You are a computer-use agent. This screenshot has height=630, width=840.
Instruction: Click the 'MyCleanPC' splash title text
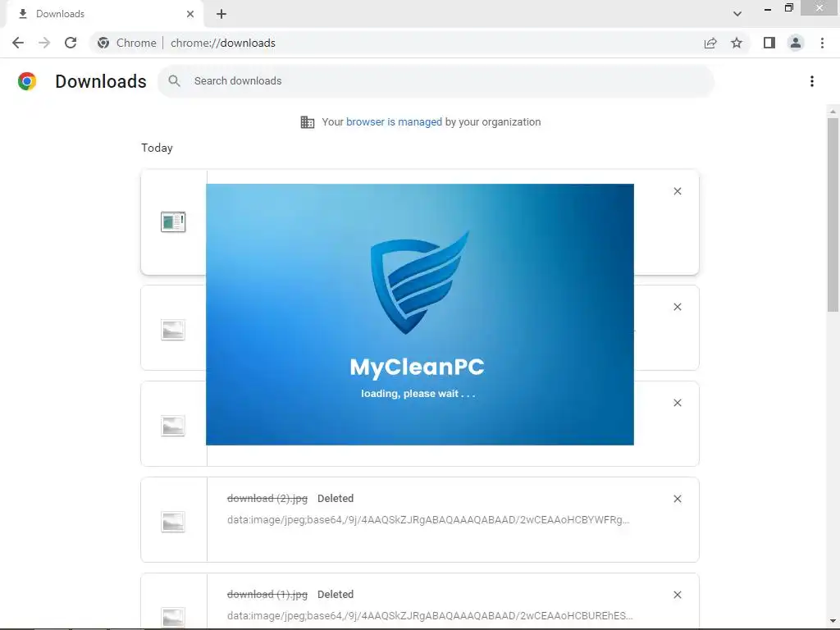click(x=417, y=367)
